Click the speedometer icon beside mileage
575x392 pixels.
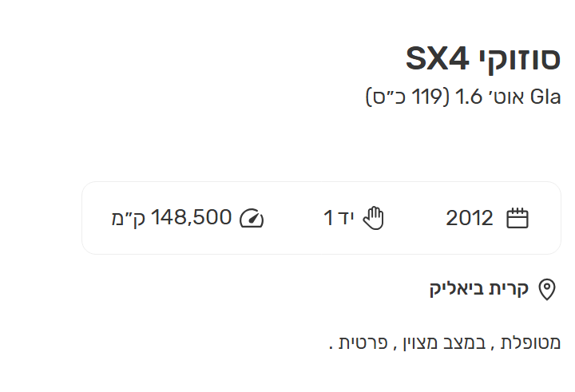pos(252,219)
